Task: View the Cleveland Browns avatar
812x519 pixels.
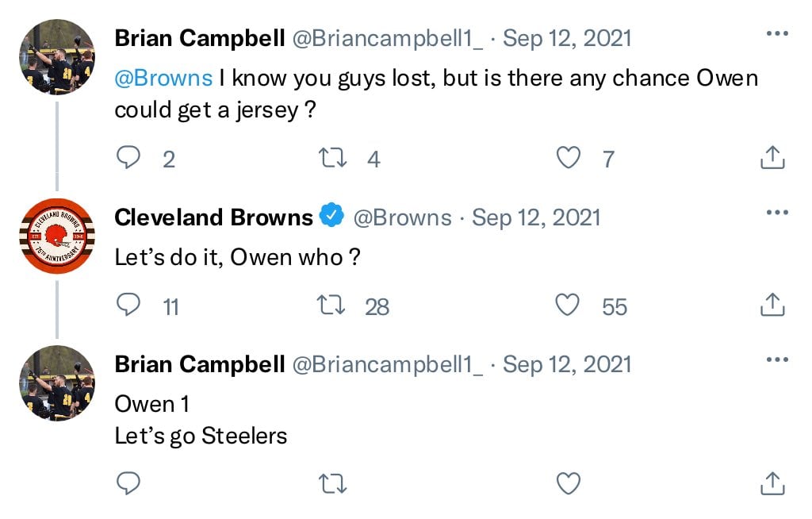Action: [57, 236]
